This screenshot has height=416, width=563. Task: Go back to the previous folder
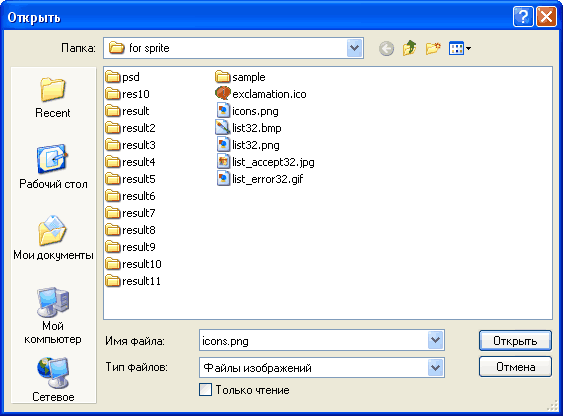coord(386,48)
